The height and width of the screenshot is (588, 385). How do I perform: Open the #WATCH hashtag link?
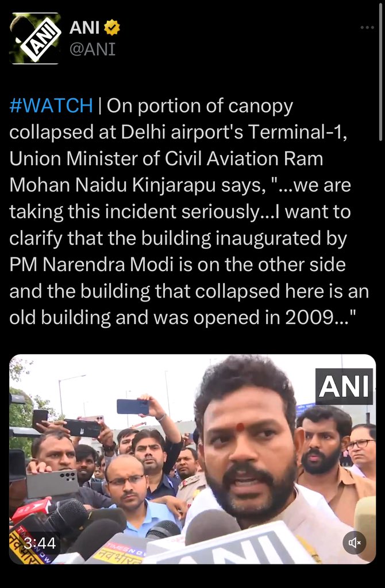coord(51,106)
